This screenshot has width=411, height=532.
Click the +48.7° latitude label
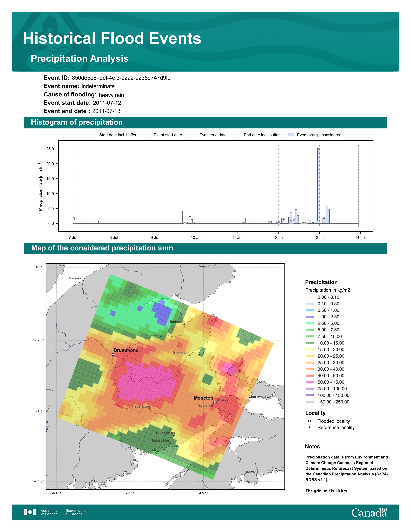point(39,267)
